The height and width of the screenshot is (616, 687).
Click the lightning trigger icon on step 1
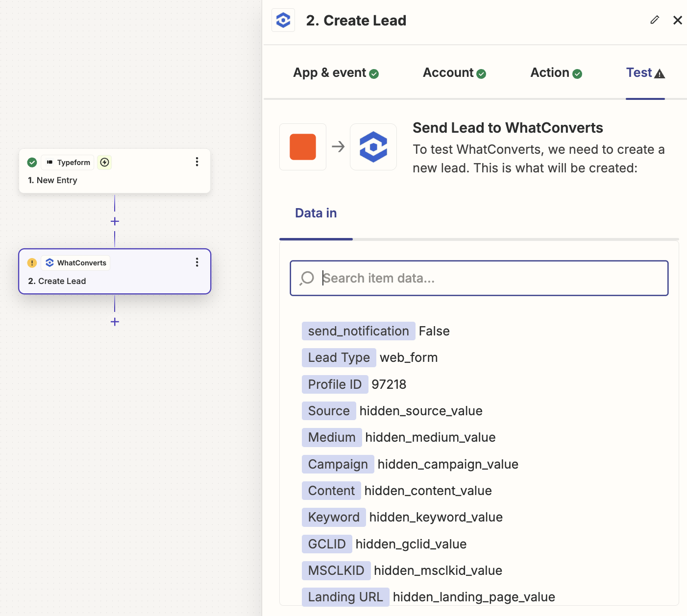click(104, 162)
